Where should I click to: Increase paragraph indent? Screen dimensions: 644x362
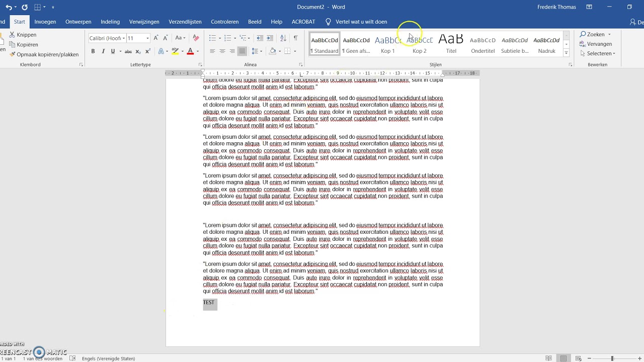pyautogui.click(x=270, y=38)
